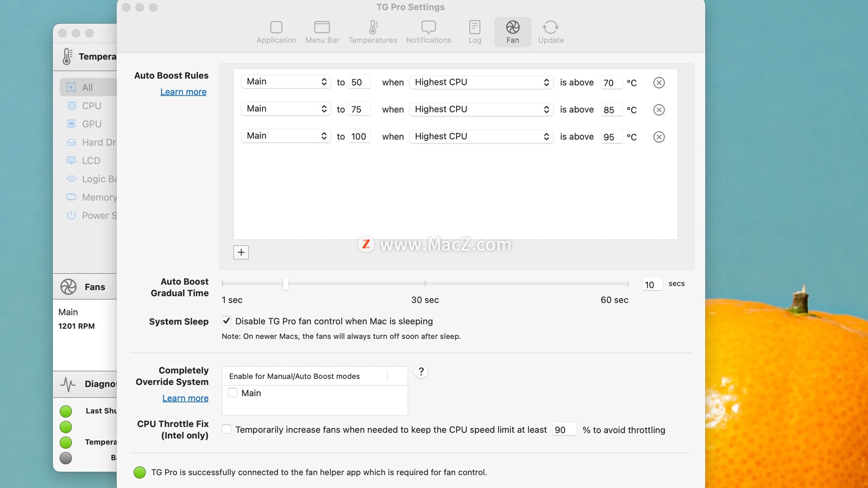Enable the CPU Throttle Fix checkbox
868x488 pixels.
pos(226,429)
